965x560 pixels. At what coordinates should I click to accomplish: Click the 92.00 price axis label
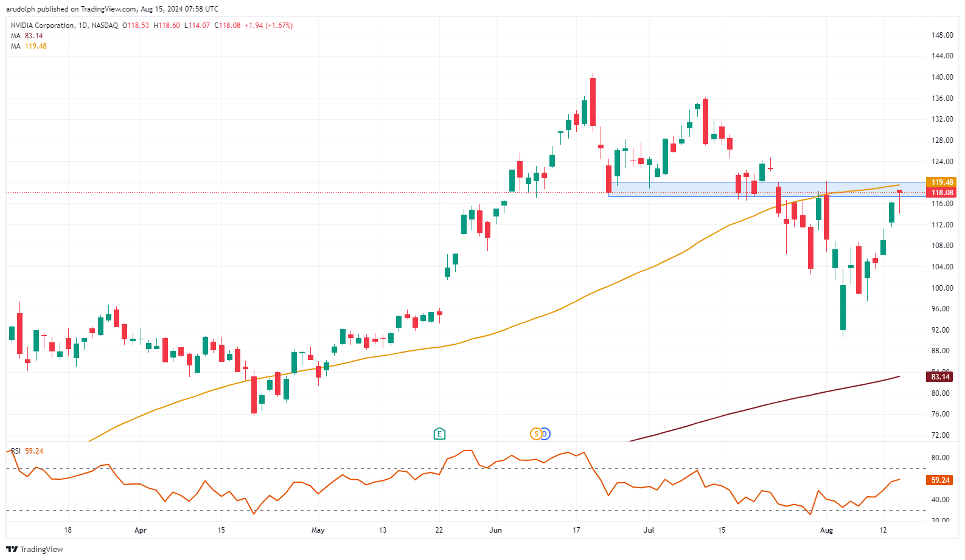click(941, 330)
